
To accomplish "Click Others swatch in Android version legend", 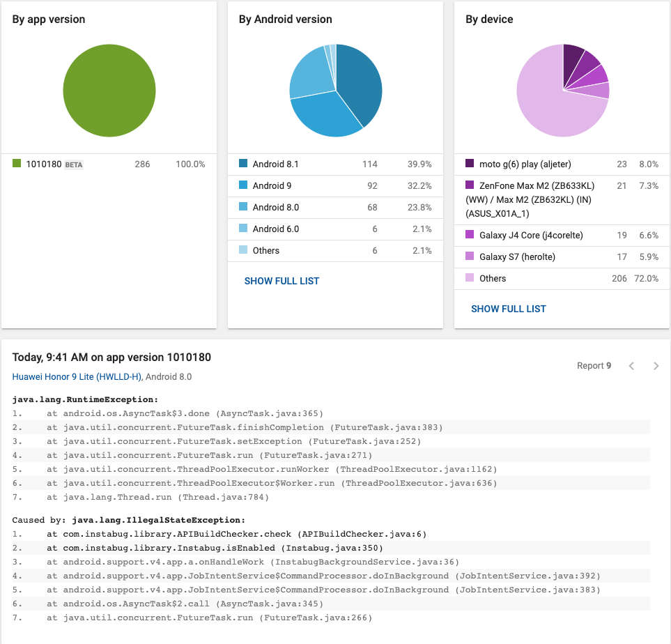I will click(x=243, y=250).
